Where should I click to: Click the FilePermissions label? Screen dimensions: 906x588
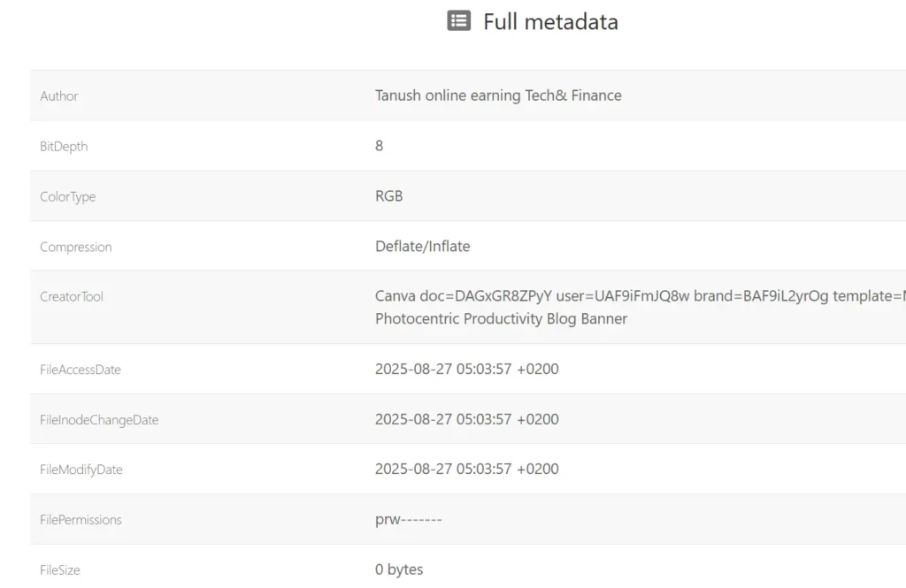pos(81,520)
